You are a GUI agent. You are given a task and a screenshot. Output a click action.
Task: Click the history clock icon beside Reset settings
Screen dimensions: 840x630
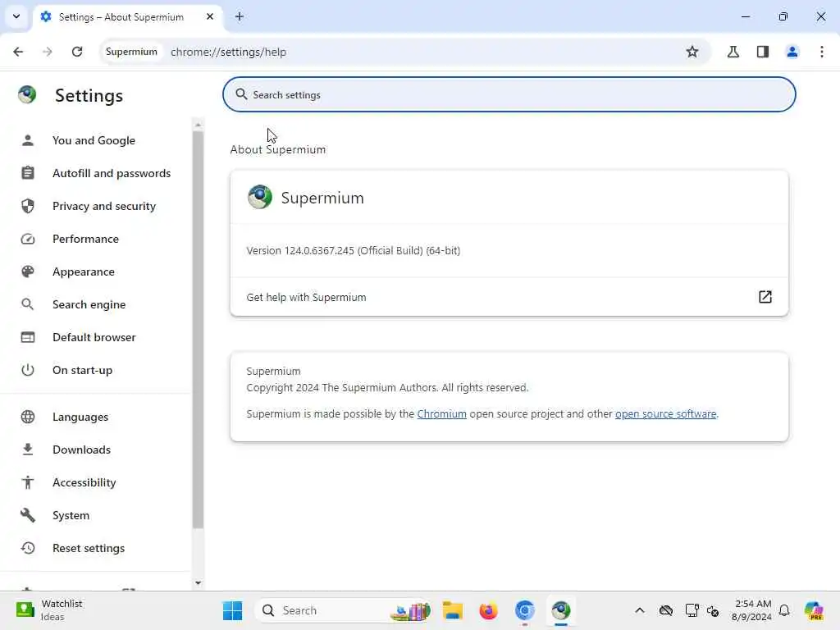point(28,548)
